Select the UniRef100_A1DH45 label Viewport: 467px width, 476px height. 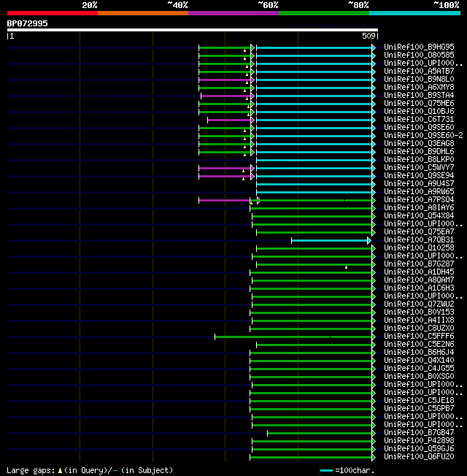click(419, 272)
